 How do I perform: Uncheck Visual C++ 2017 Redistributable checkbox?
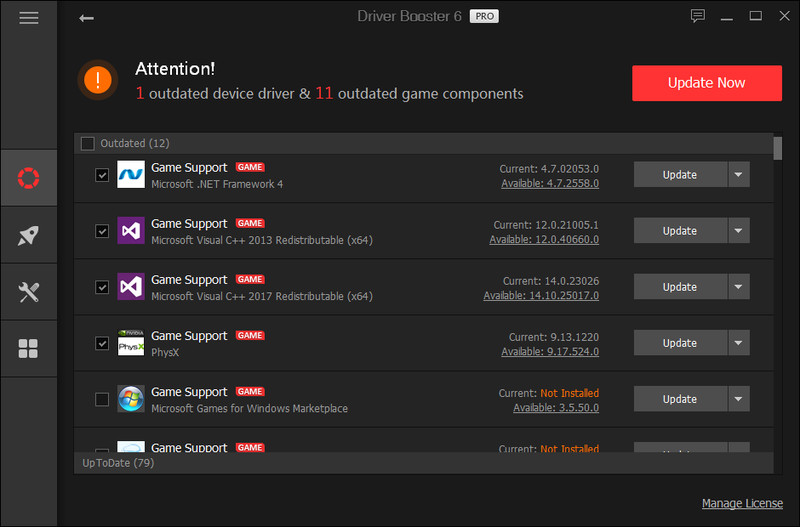(102, 287)
